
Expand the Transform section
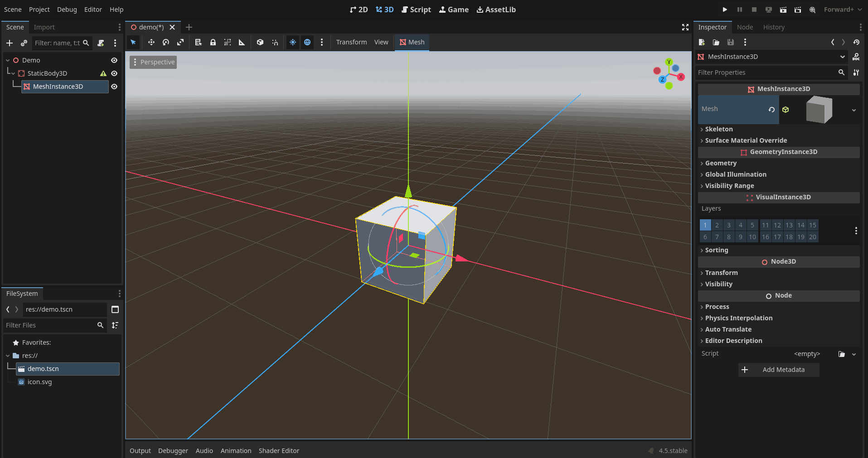tap(779, 273)
